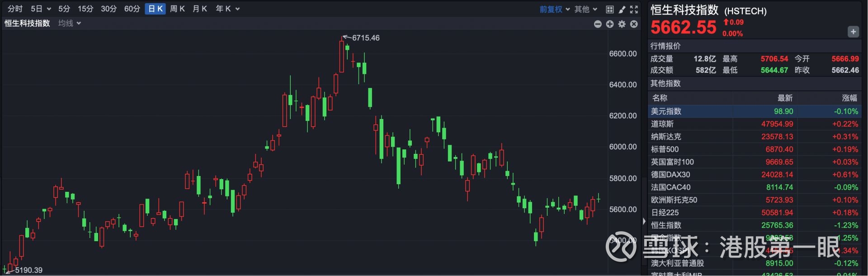
Task: Zoom out the chart with minus icon
Action: pos(598,24)
